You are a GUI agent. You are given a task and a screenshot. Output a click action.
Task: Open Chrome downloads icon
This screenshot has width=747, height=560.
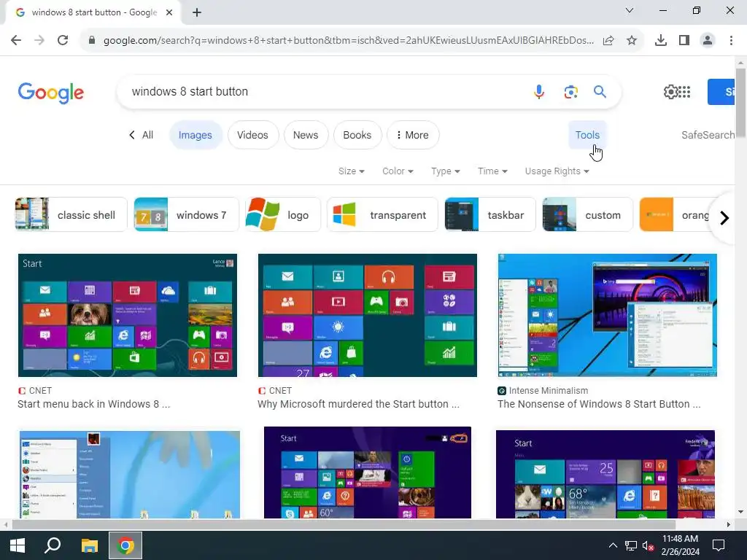pos(661,41)
